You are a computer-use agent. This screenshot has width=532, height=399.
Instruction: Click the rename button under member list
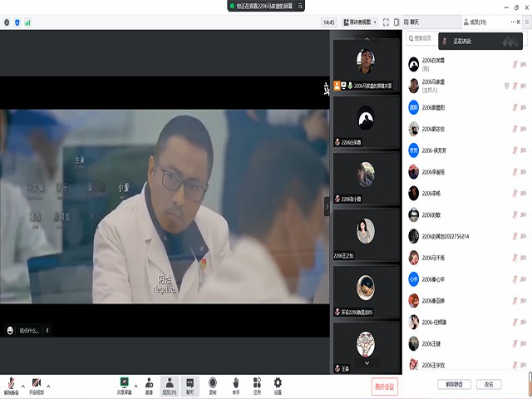pyautogui.click(x=489, y=384)
